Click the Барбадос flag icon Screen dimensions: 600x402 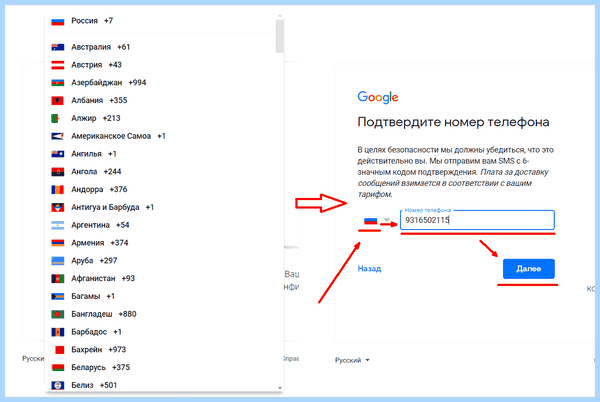(x=58, y=332)
